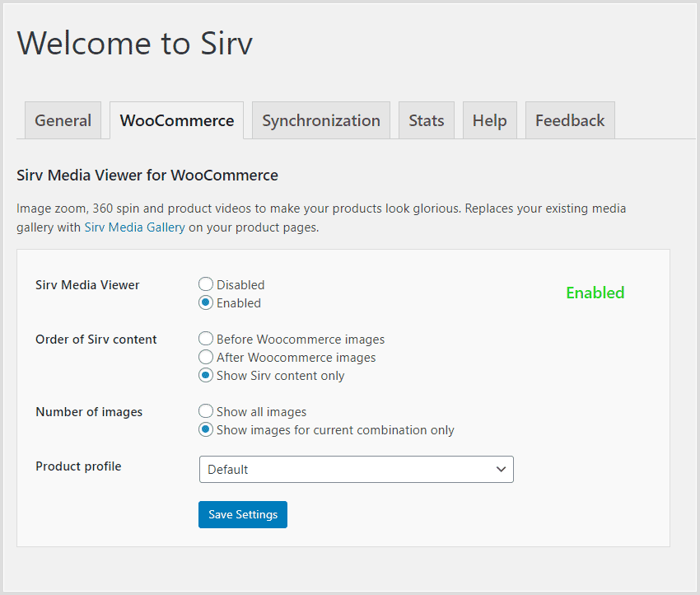This screenshot has width=700, height=595.
Task: Select Enabled radio for Sirv Media Viewer
Action: coord(205,302)
